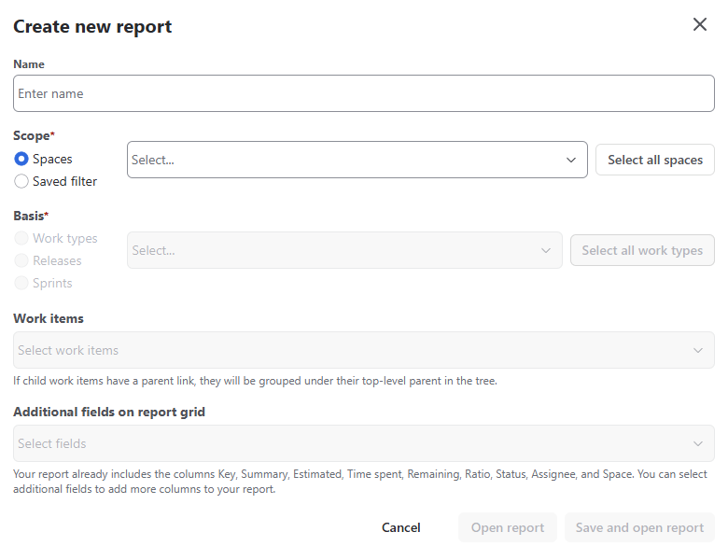Screen dimensions: 728x560
Task: Click the Basis dropdown chevron arrow
Action: tap(546, 250)
